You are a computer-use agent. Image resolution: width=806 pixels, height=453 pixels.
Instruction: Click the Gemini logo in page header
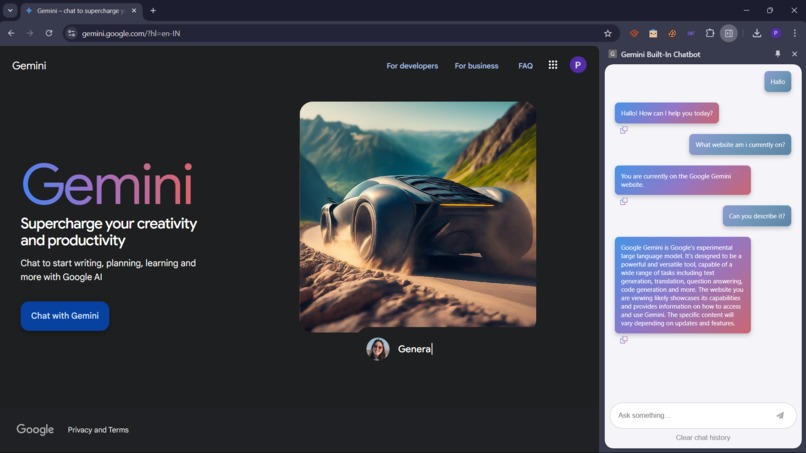tap(29, 65)
